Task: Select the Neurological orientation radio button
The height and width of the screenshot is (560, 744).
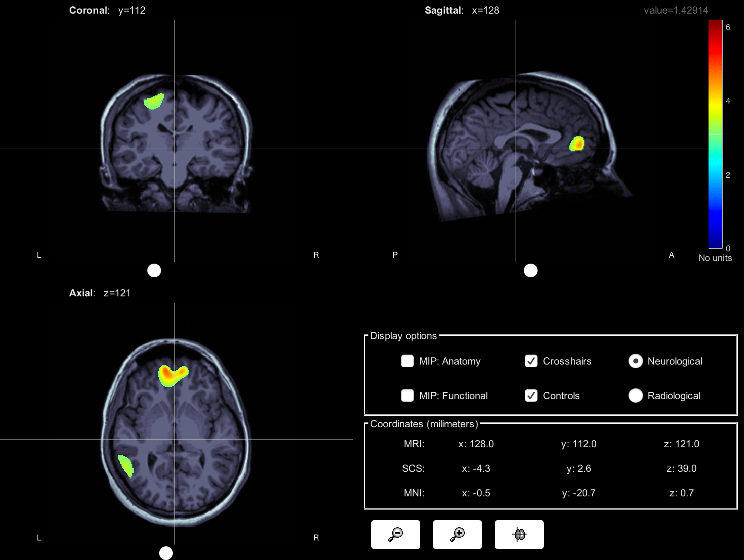Action: [635, 361]
